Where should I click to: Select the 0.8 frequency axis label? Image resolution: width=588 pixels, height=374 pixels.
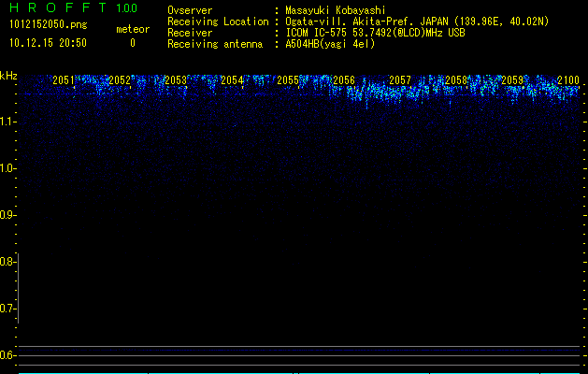[7, 262]
